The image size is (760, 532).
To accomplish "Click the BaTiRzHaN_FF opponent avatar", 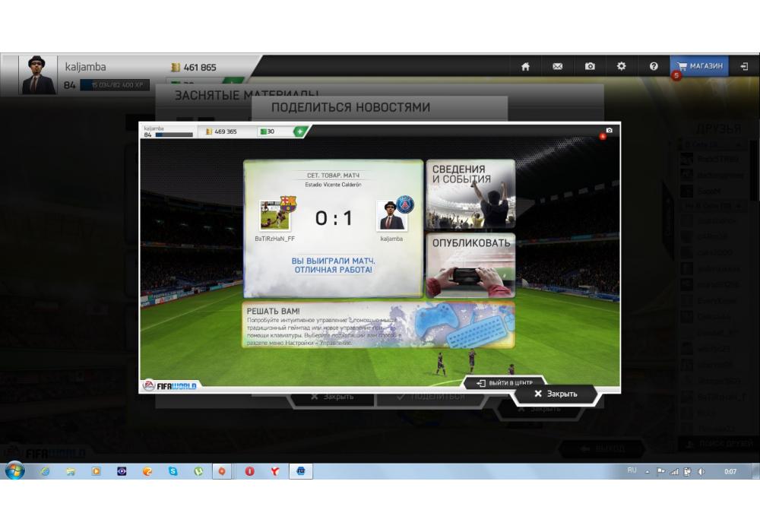I will [275, 214].
